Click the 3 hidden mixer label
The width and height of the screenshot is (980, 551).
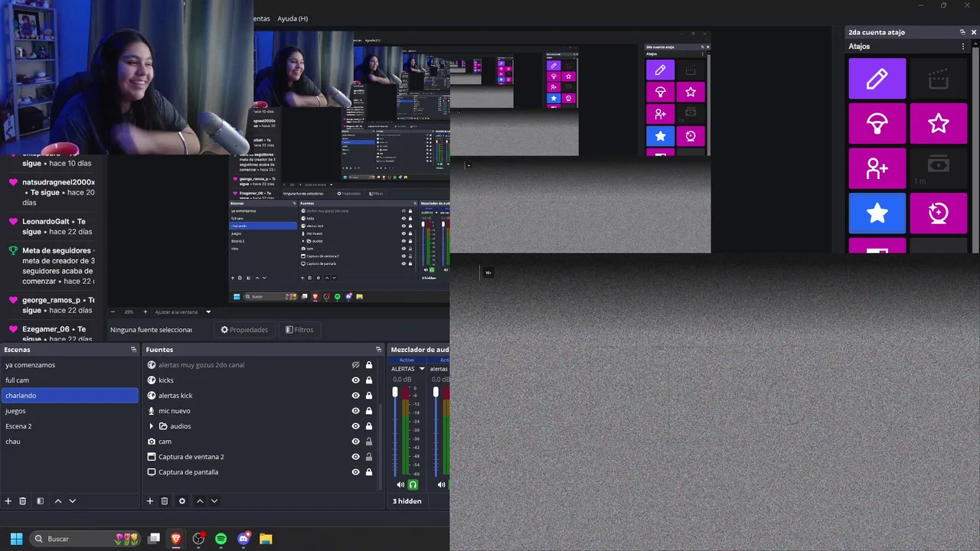pos(407,501)
